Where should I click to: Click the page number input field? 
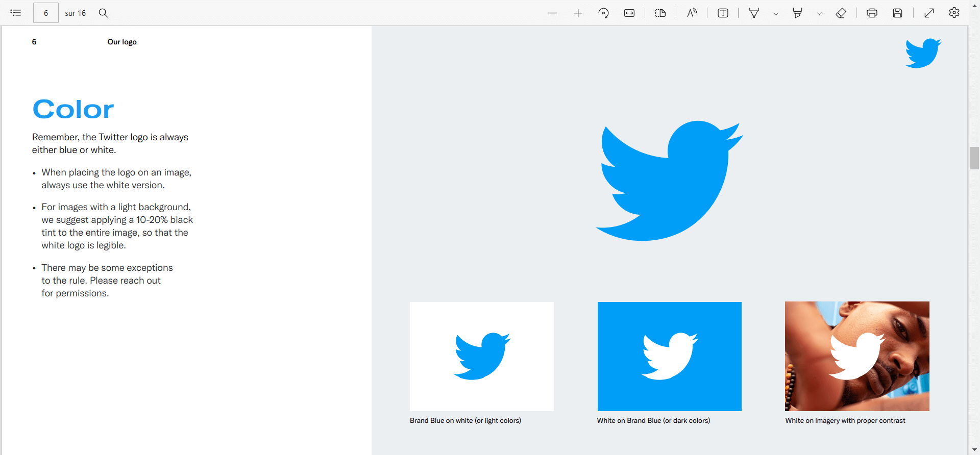click(46, 13)
